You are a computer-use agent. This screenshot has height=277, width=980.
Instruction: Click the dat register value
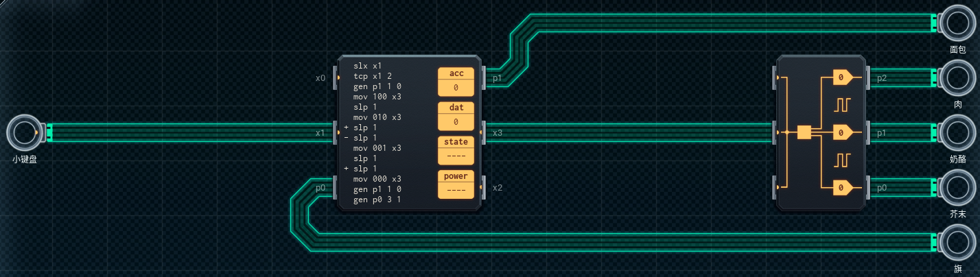tap(456, 122)
